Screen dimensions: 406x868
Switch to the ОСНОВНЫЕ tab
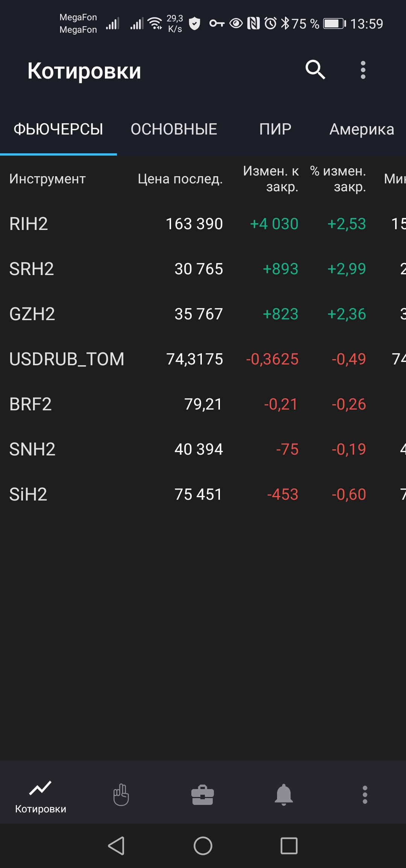pyautogui.click(x=174, y=129)
